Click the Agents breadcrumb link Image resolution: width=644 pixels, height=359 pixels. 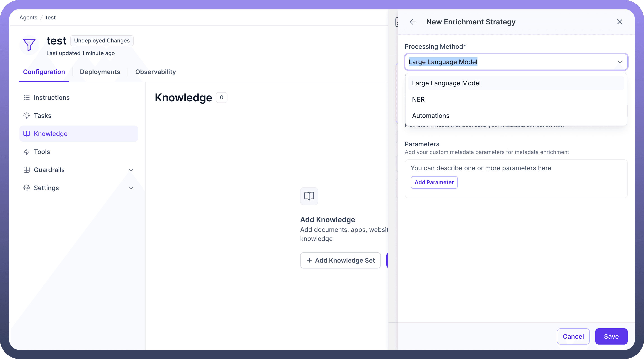[x=28, y=18]
